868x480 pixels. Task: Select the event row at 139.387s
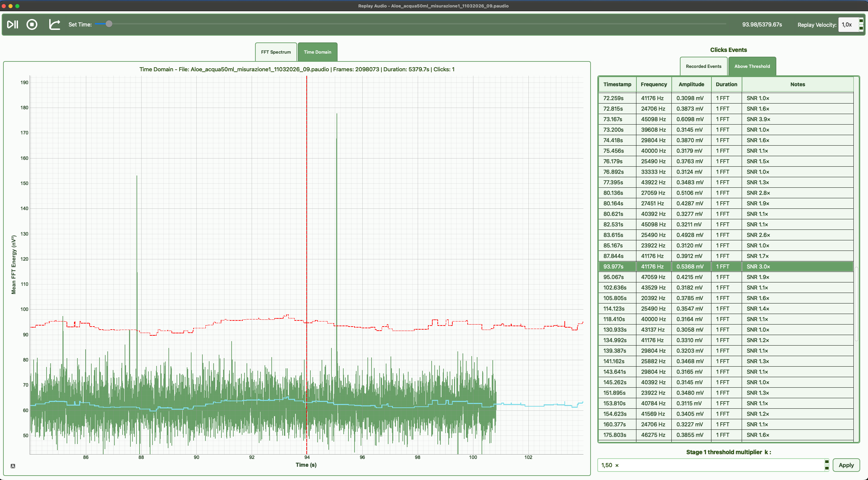pos(726,351)
